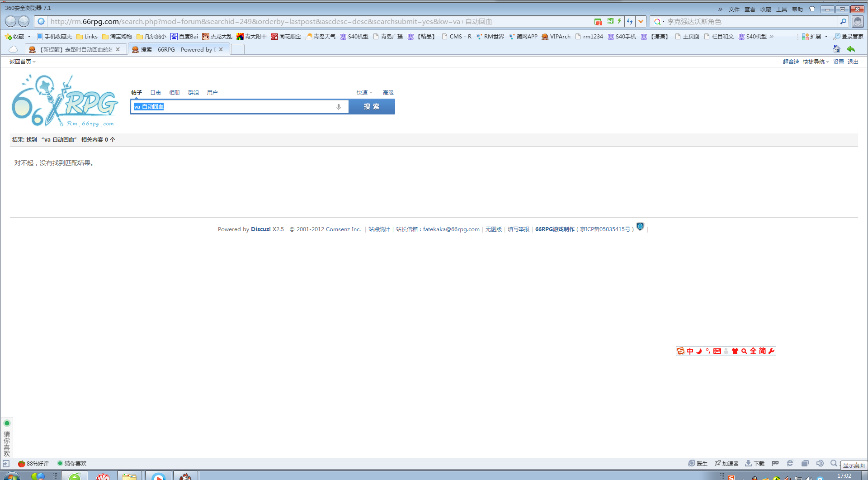Click the cloud icon left of the tabs
The height and width of the screenshot is (480, 868).
(14, 49)
